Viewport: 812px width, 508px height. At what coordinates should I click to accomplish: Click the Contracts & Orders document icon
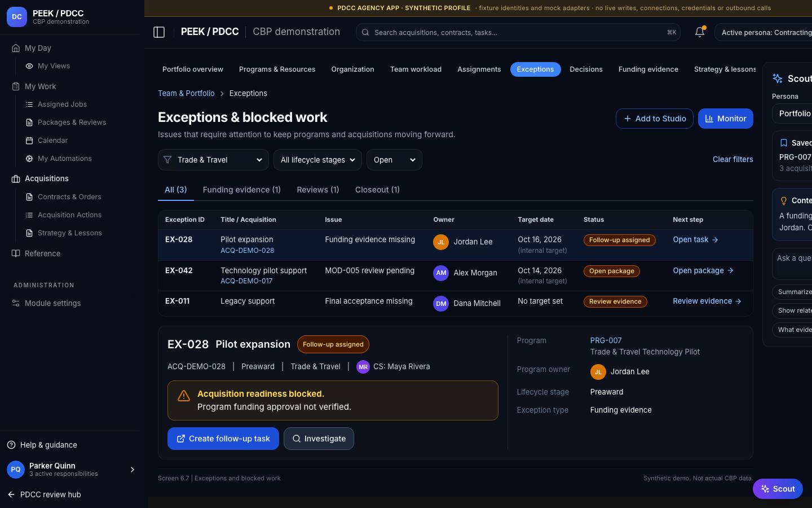29,197
